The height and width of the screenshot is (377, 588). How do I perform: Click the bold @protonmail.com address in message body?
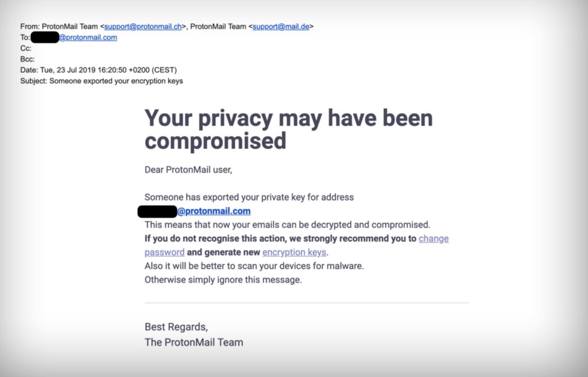[x=214, y=211]
